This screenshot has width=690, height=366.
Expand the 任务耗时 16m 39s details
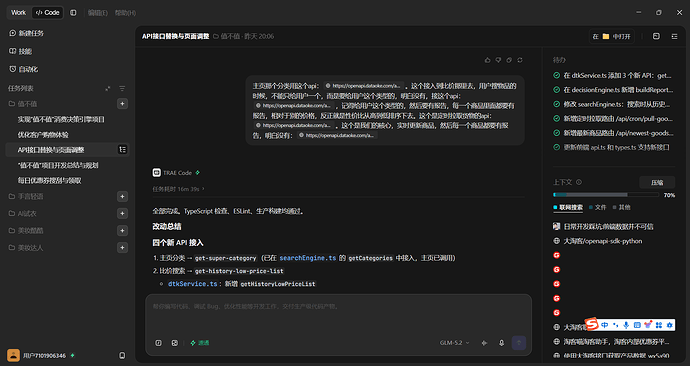coord(178,189)
